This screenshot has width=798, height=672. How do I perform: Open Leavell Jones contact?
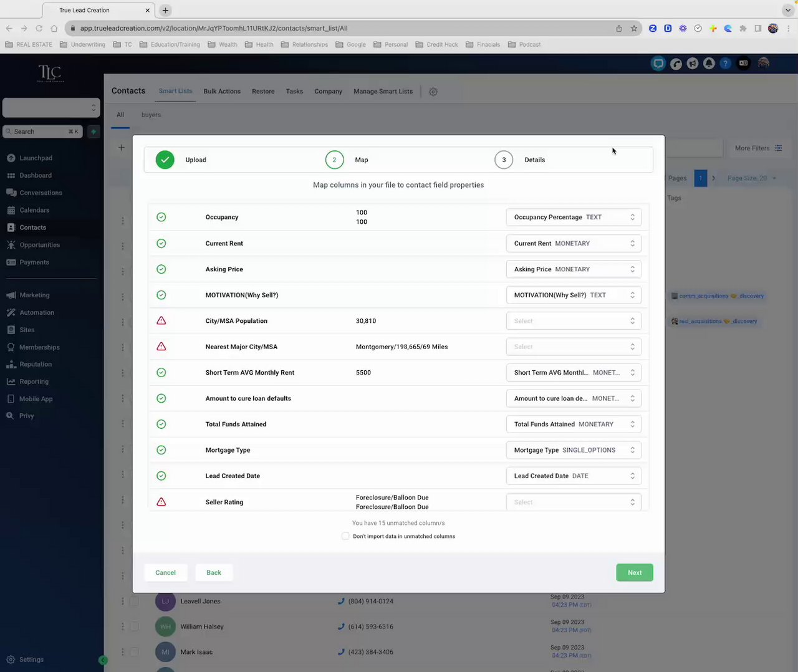click(x=200, y=602)
